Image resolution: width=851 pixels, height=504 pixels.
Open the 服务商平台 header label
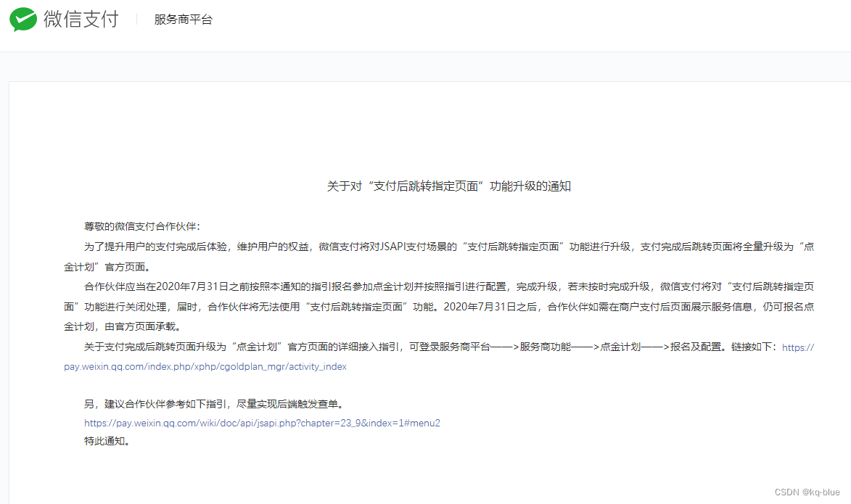pos(184,20)
